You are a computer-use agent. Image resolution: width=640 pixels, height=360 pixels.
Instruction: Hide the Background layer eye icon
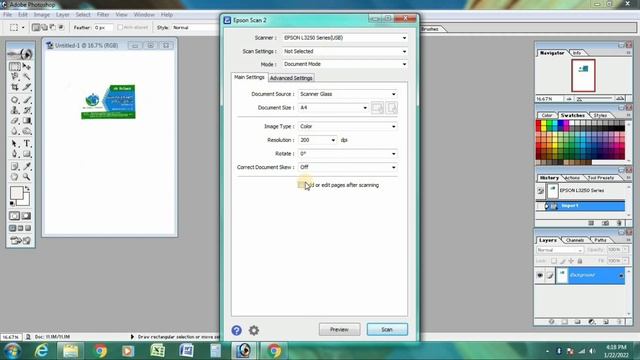coord(540,276)
